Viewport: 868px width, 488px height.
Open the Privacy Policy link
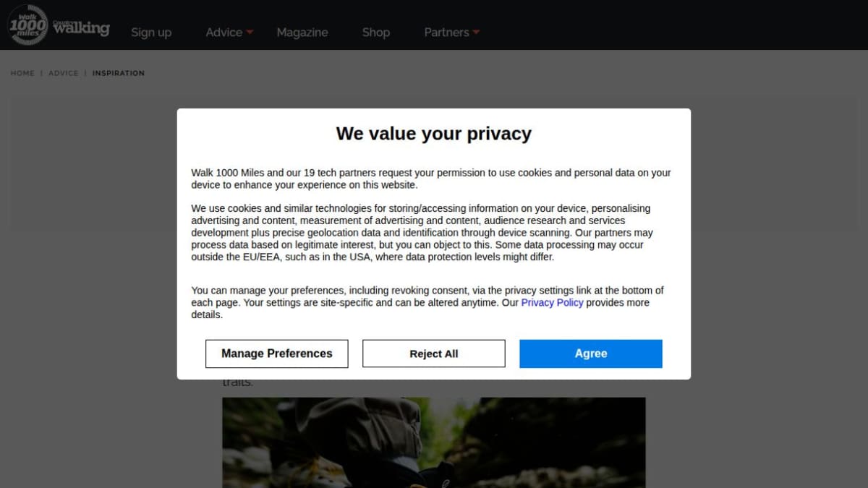coord(552,303)
